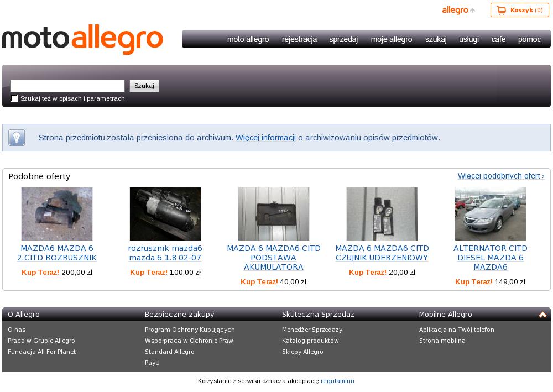This screenshot has height=392, width=553.
Task: Open MAZDA6 MAZDA 6 2.CITD ROZRUSZNIK link
Action: coord(57,253)
